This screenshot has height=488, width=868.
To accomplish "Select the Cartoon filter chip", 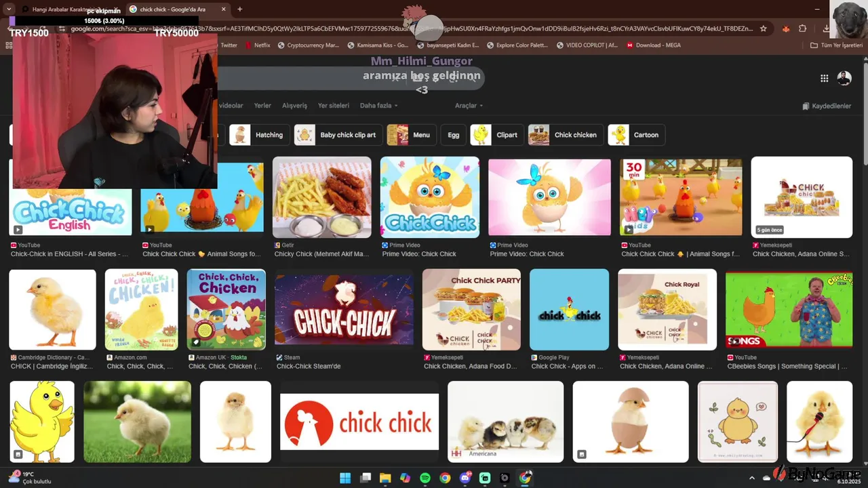I will pos(636,135).
